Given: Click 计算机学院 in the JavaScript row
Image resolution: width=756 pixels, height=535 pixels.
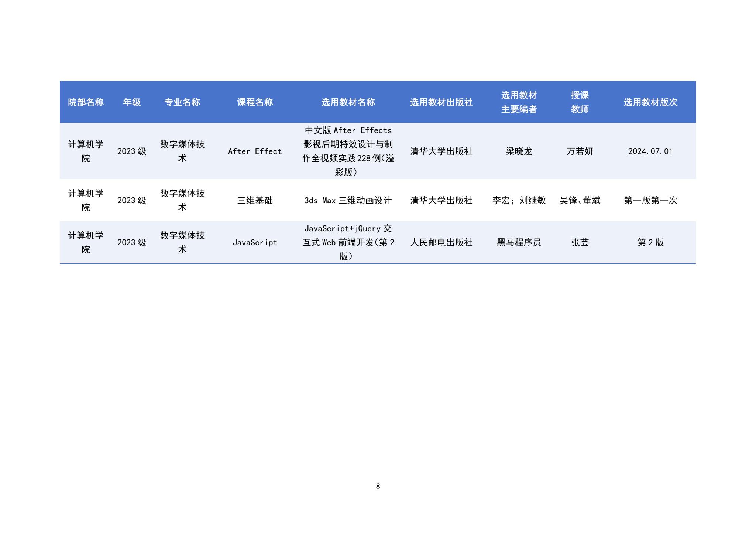Looking at the screenshot, I should (x=86, y=243).
